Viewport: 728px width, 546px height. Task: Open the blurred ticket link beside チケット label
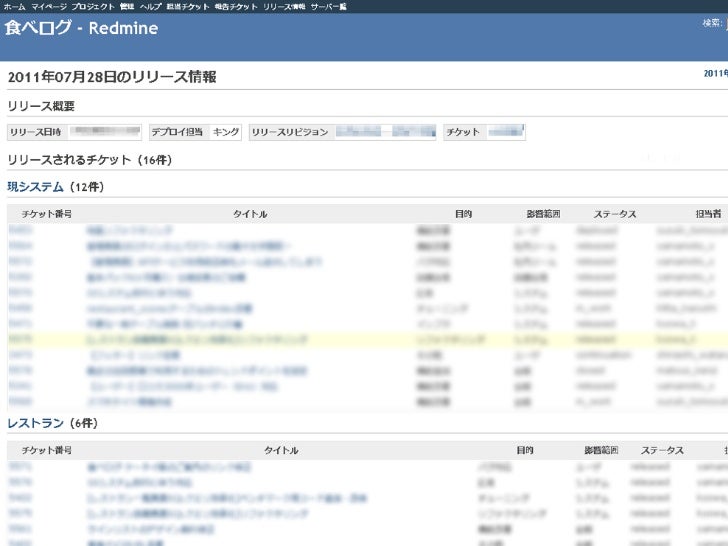[506, 131]
